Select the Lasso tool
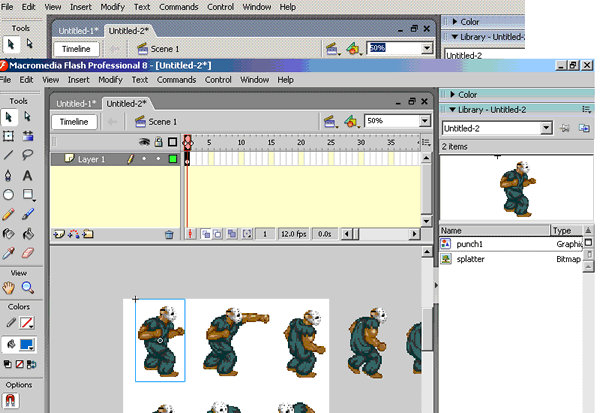The image size is (600, 413). pos(28,155)
